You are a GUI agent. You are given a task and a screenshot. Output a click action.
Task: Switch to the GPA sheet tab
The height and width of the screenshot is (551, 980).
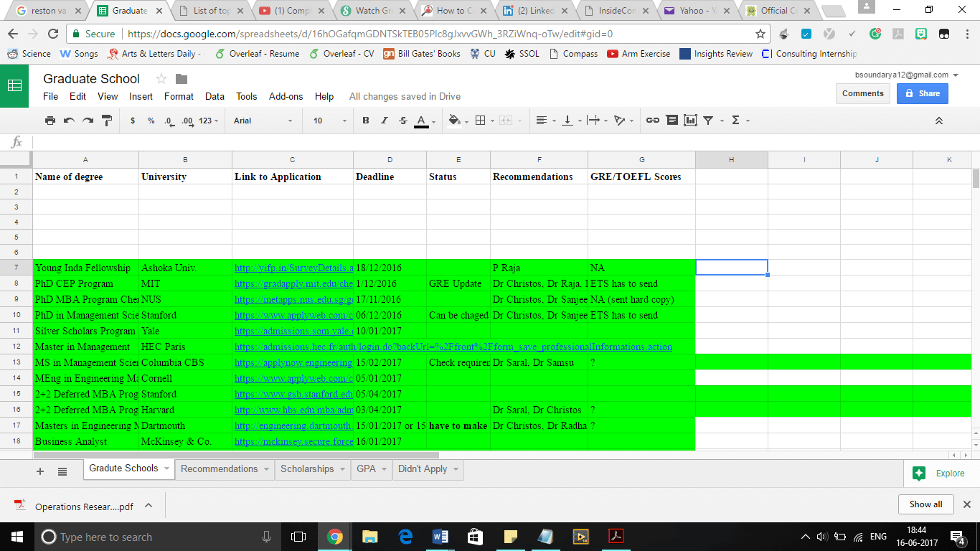(372, 469)
